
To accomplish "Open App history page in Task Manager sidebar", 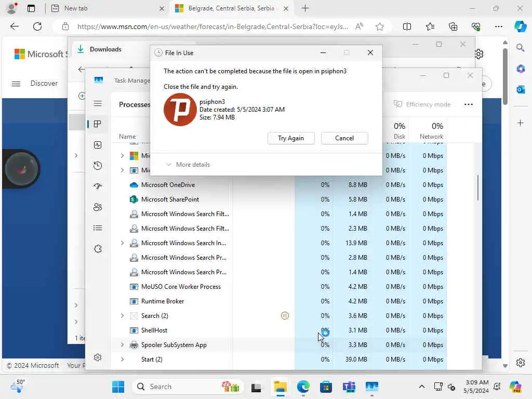I will coord(98,166).
